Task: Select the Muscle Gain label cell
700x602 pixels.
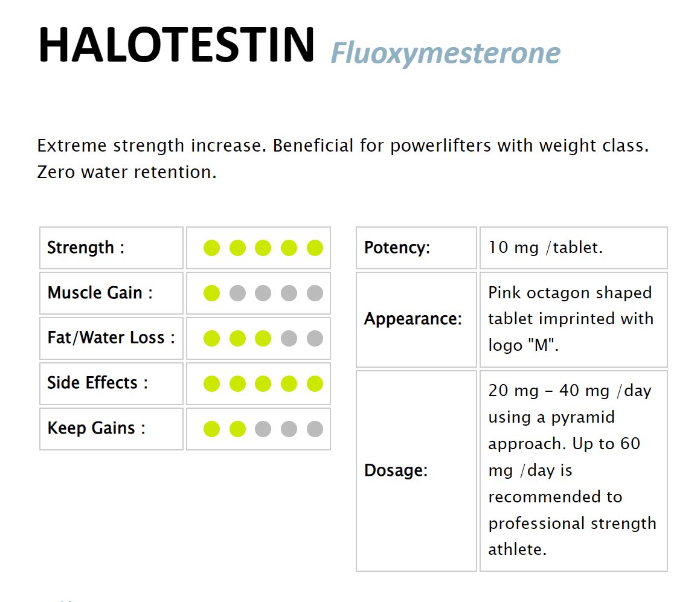Action: (111, 293)
